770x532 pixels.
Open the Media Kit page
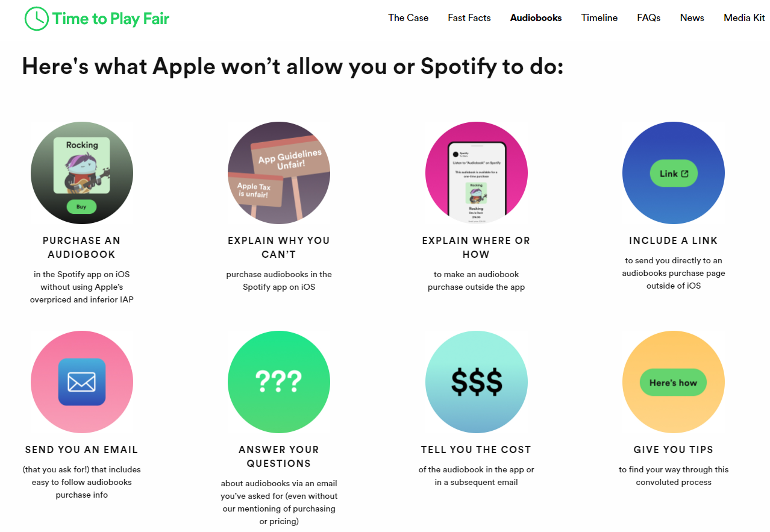[744, 18]
